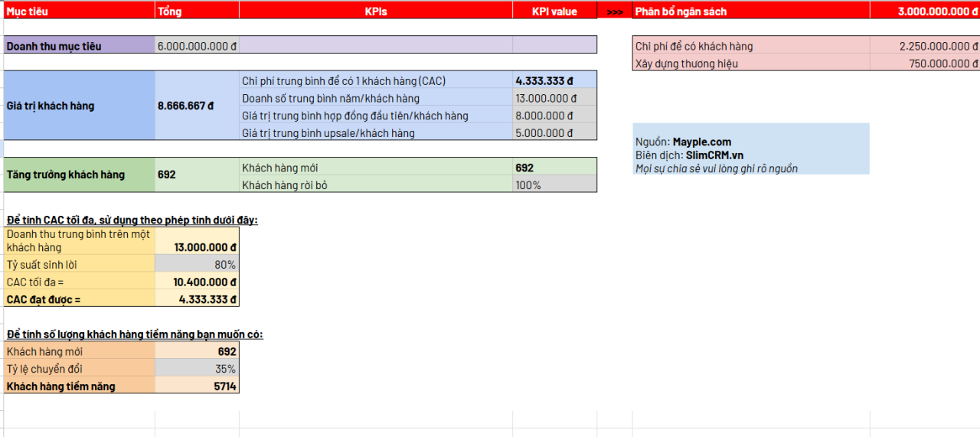Select the 8.666.667 đ cell
This screenshot has height=437, width=980.
tap(197, 106)
